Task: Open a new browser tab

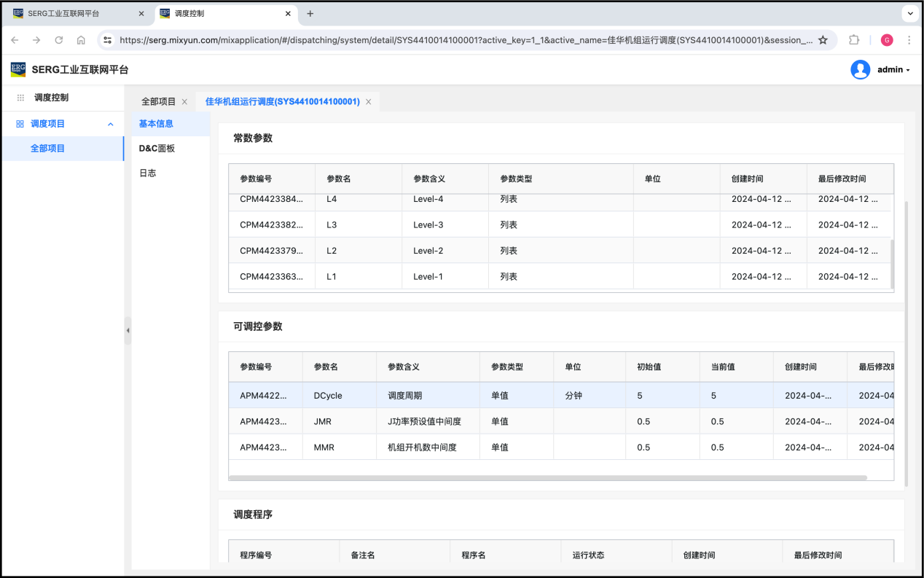Action: (x=310, y=14)
